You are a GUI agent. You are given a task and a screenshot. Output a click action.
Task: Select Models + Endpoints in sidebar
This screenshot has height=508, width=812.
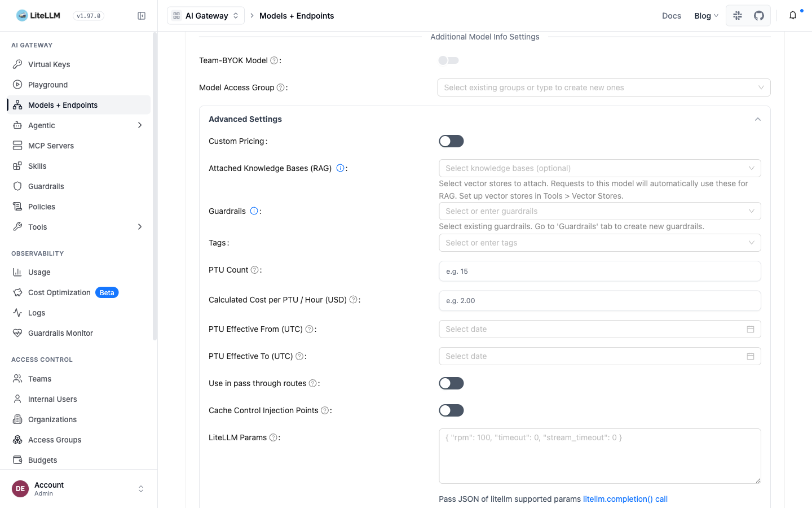[x=79, y=105]
